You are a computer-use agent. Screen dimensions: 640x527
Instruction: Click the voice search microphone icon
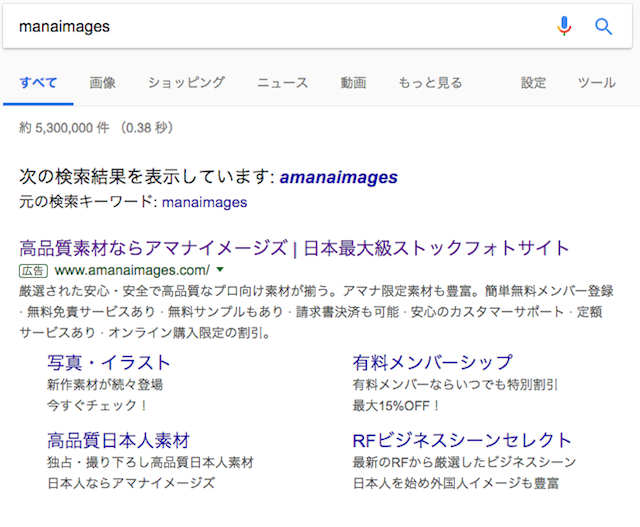click(x=564, y=26)
